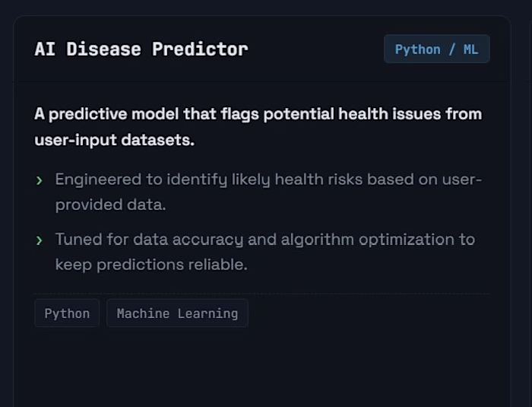The image size is (532, 407).
Task: Click the Tuned for data accuracy text
Action: [265, 252]
